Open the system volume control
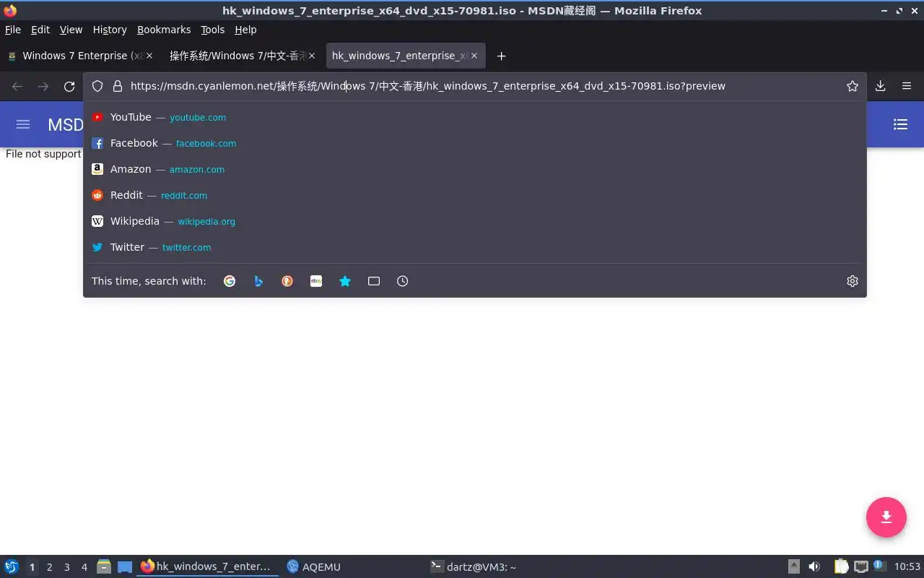Viewport: 924px width, 578px height. [814, 566]
